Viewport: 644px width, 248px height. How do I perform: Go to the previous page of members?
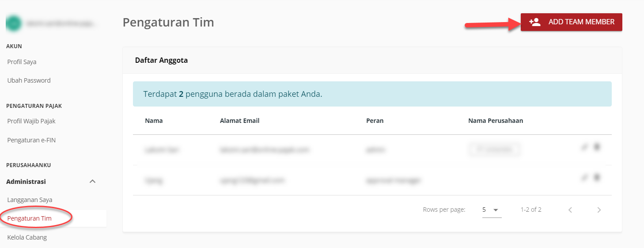pos(570,210)
